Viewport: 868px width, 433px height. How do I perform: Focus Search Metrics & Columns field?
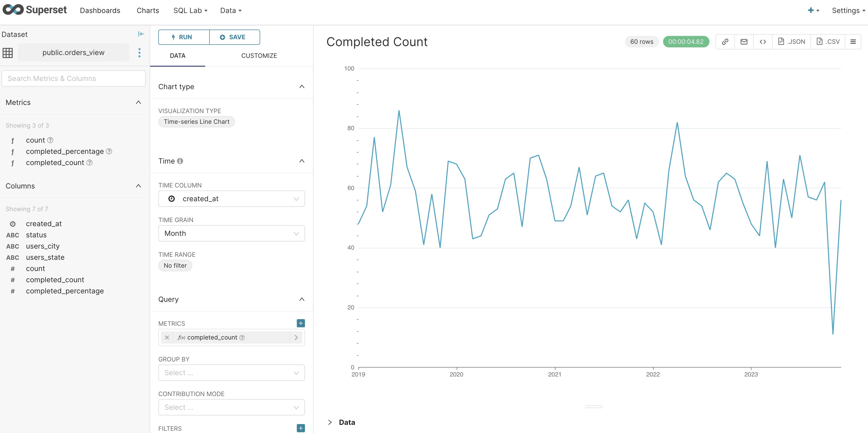[x=74, y=78]
